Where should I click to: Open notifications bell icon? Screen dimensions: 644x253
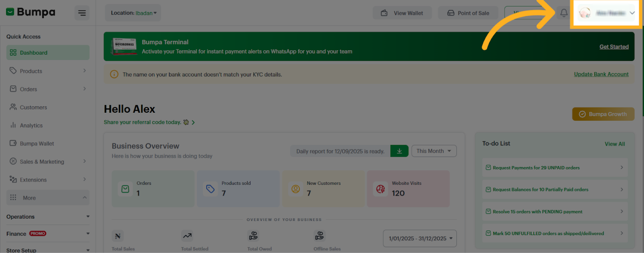(564, 13)
